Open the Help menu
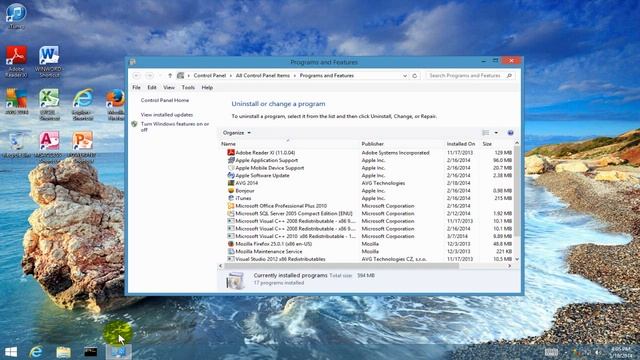Viewport: 640px width, 360px height. pyautogui.click(x=207, y=87)
